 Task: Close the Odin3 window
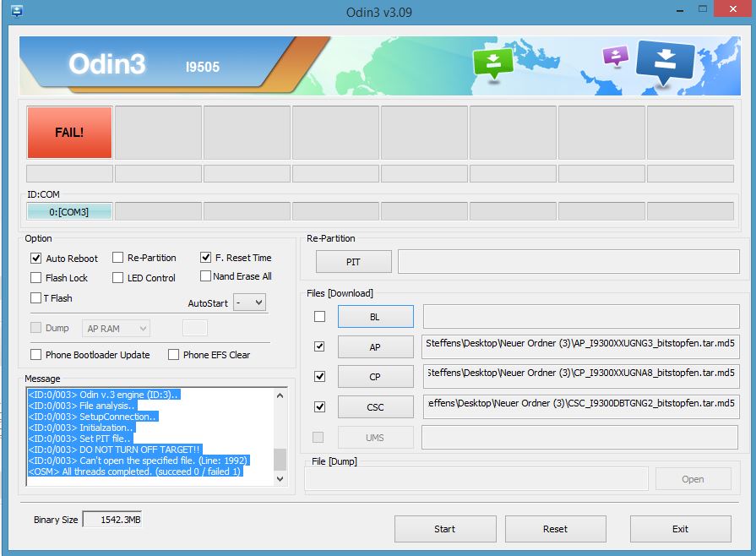(x=733, y=8)
